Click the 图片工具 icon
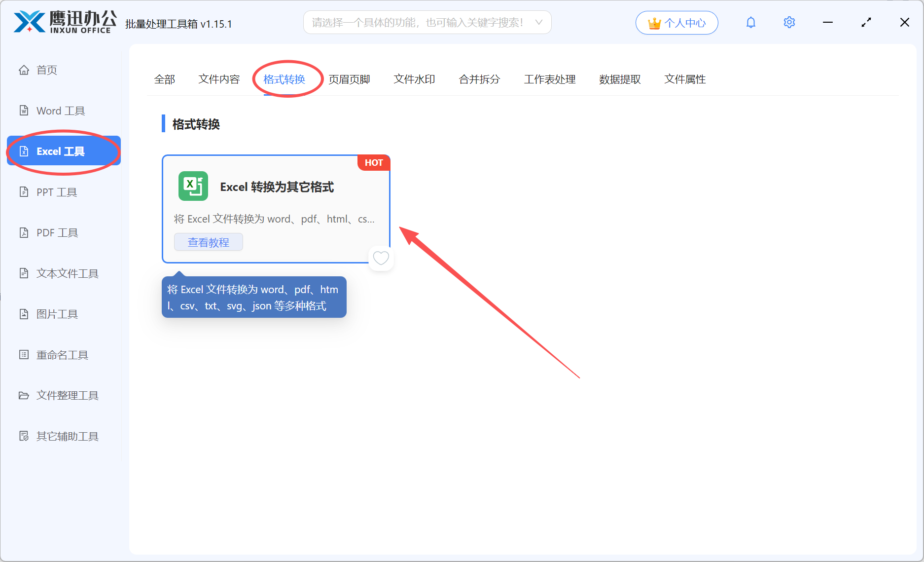 (x=24, y=314)
